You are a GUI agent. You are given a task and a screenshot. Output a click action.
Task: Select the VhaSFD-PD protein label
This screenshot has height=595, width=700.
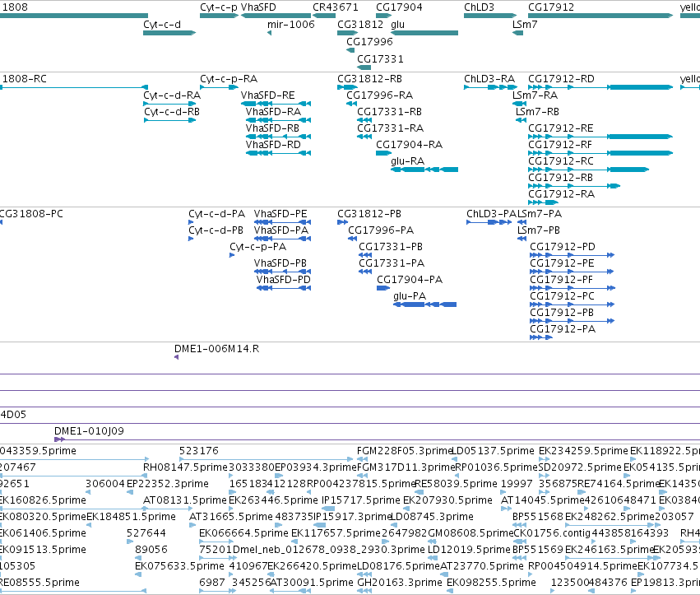(x=284, y=280)
